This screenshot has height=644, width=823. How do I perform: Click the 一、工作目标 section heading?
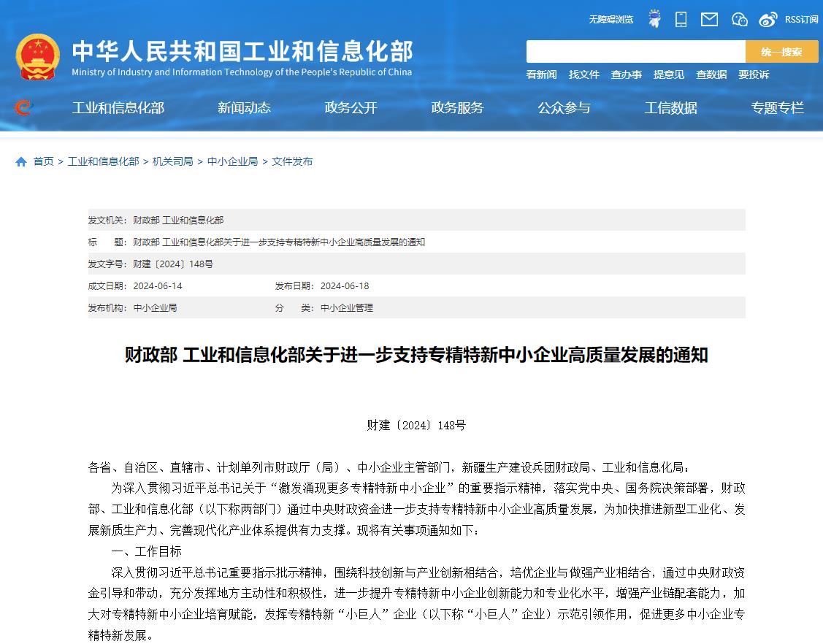click(147, 551)
